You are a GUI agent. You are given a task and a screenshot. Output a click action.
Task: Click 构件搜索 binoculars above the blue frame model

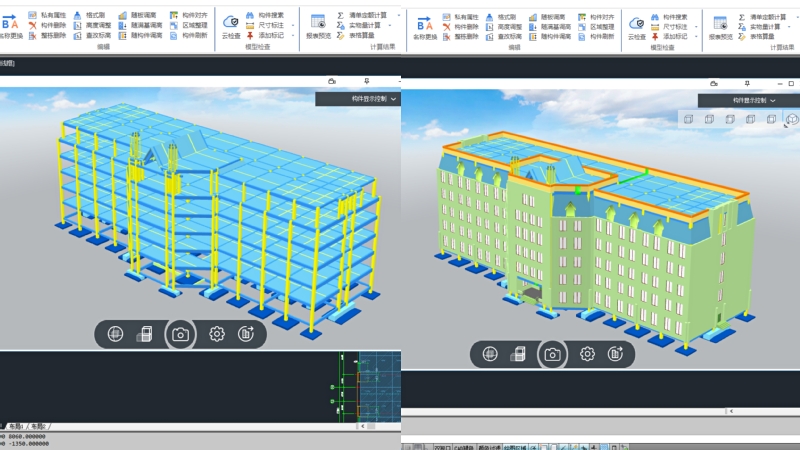263,16
